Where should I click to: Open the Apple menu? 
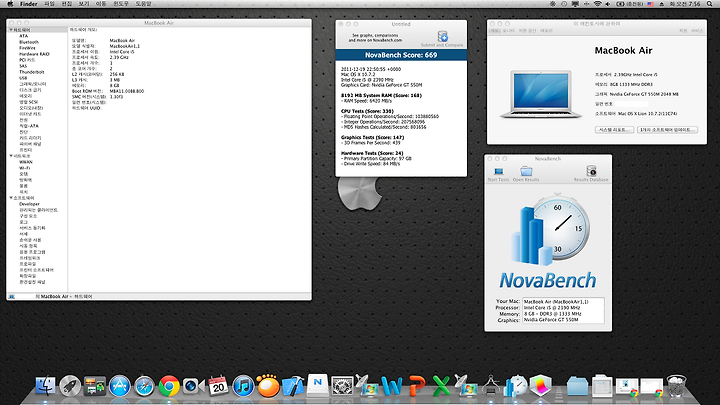[x=10, y=4]
